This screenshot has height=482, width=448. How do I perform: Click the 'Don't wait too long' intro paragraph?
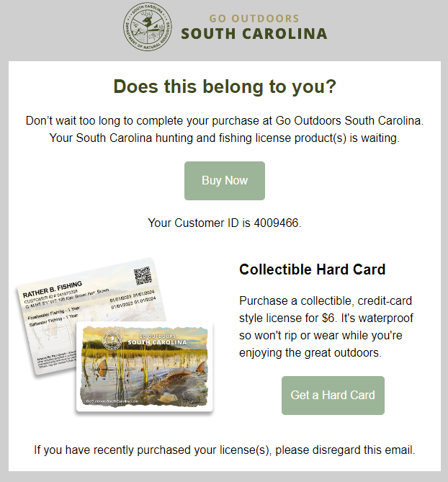click(x=225, y=129)
